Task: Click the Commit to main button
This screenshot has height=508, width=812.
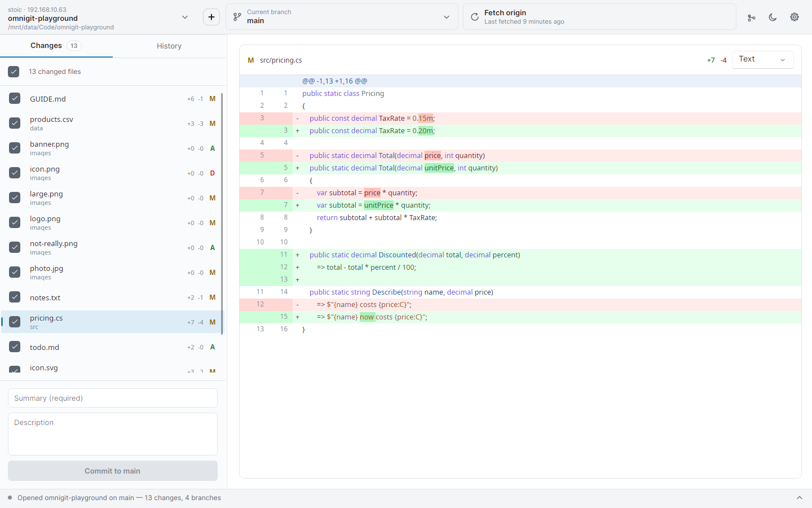Action: [113, 471]
